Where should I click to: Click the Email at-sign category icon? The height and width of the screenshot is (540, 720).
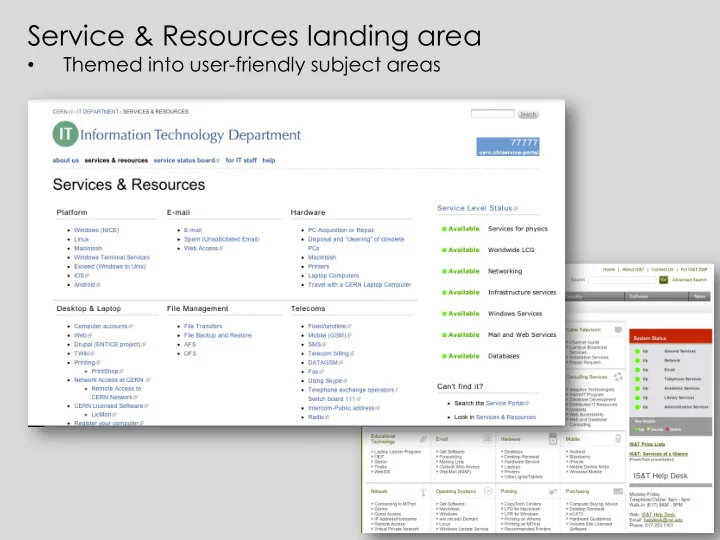pyautogui.click(x=488, y=439)
